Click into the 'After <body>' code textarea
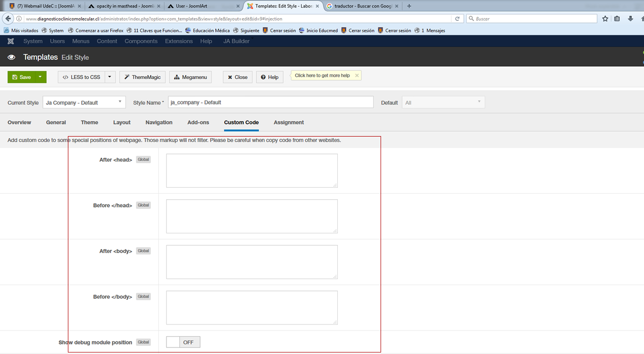This screenshot has width=644, height=354. (252, 262)
